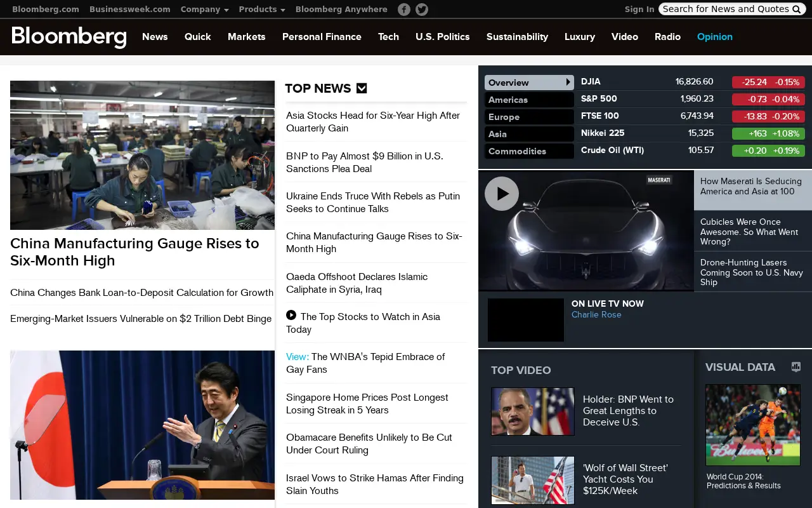Open Bloomberg's Facebook page icon
This screenshot has height=508, width=812.
point(404,10)
